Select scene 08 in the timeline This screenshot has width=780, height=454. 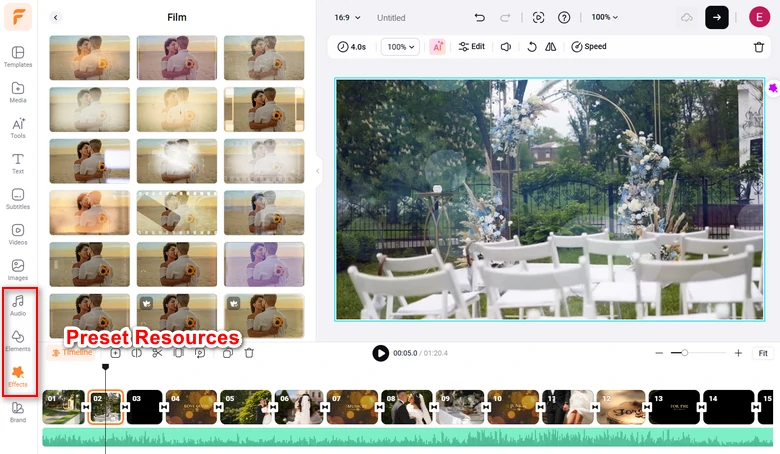click(407, 407)
